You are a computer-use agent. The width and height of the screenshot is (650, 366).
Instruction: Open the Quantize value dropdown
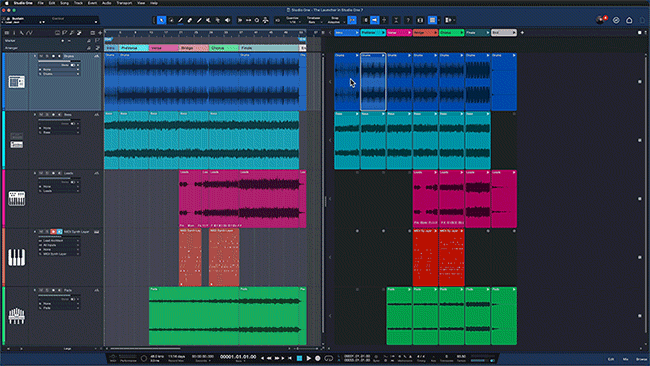293,20
